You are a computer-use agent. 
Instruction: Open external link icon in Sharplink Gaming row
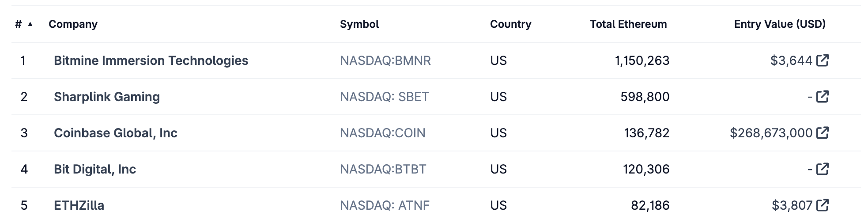point(823,96)
